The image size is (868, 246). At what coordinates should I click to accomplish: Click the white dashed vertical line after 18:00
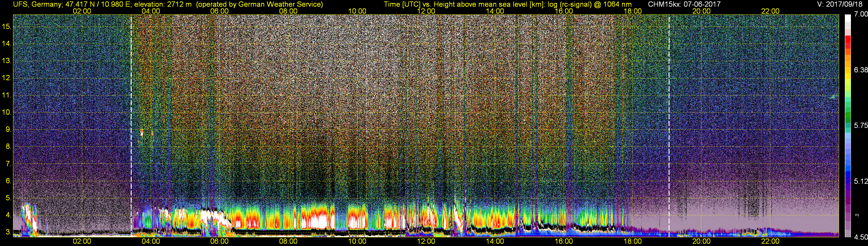tap(669, 125)
